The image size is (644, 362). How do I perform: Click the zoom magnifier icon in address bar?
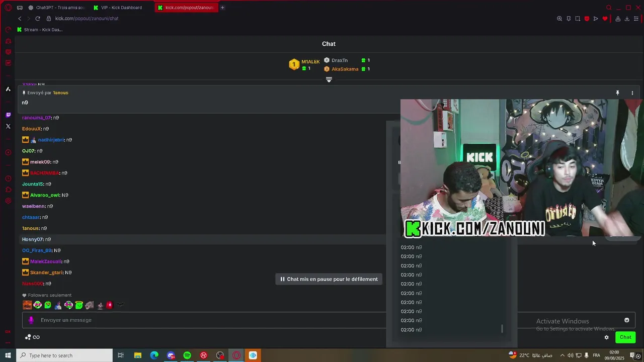559,19
